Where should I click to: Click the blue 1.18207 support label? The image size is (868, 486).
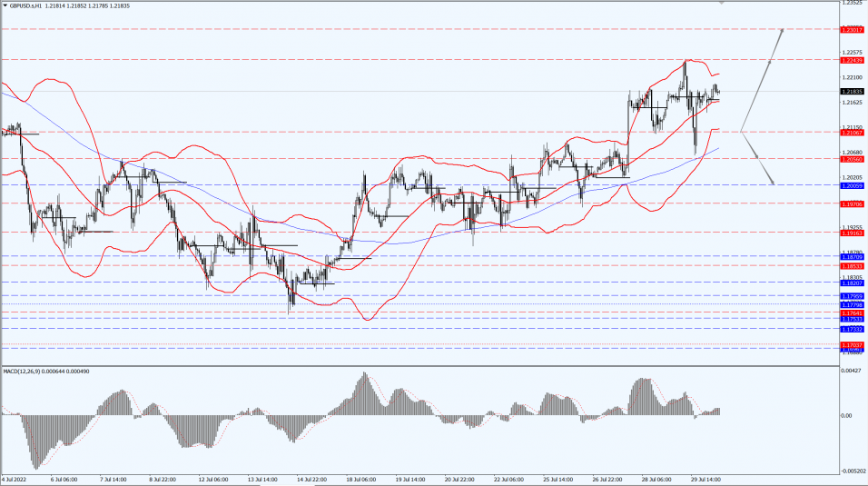852,283
